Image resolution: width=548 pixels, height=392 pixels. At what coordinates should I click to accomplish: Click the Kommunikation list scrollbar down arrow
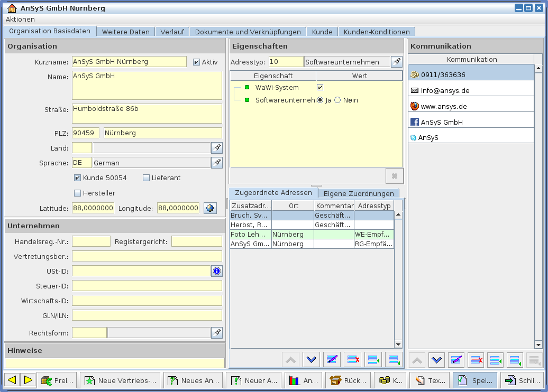[538, 344]
